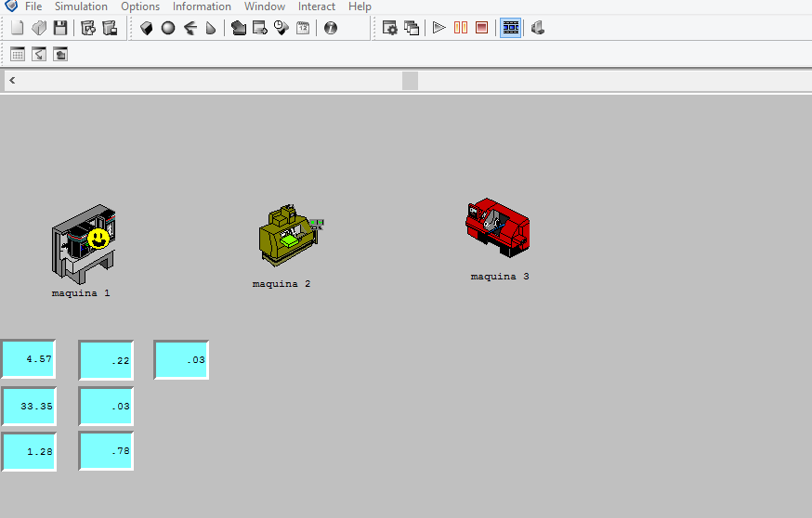The image size is (812, 518).
Task: Open the General Information icon
Action: tap(331, 28)
